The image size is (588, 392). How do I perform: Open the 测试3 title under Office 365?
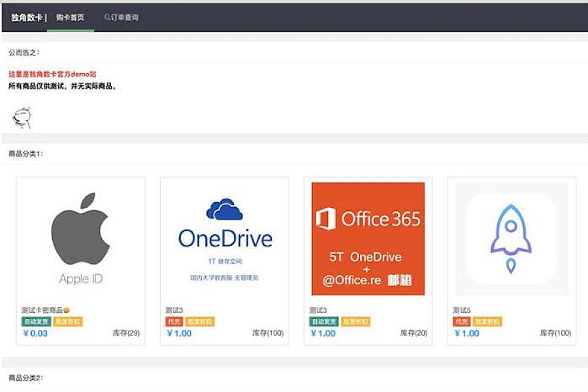tap(318, 310)
